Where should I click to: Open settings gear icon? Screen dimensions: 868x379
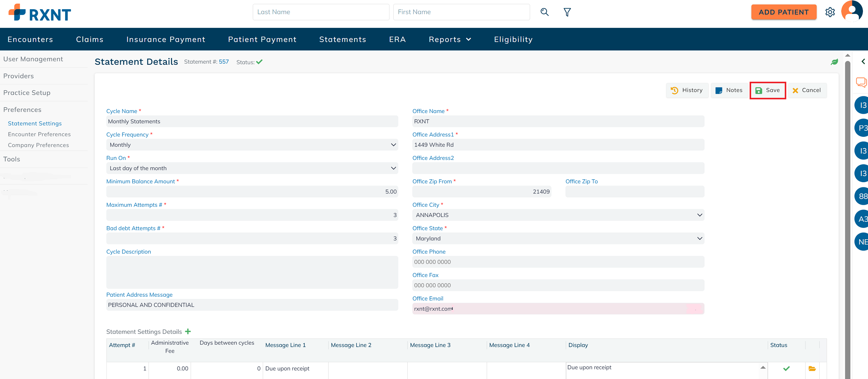(x=830, y=12)
